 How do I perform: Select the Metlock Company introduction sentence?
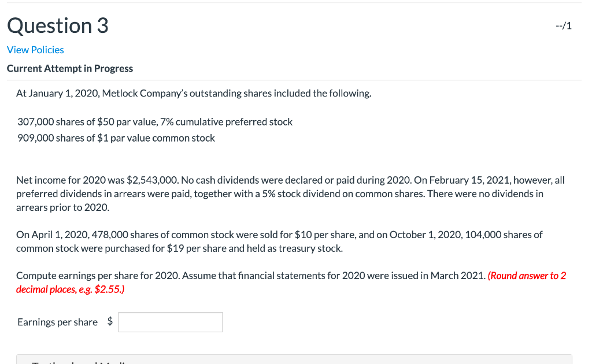[x=194, y=93]
